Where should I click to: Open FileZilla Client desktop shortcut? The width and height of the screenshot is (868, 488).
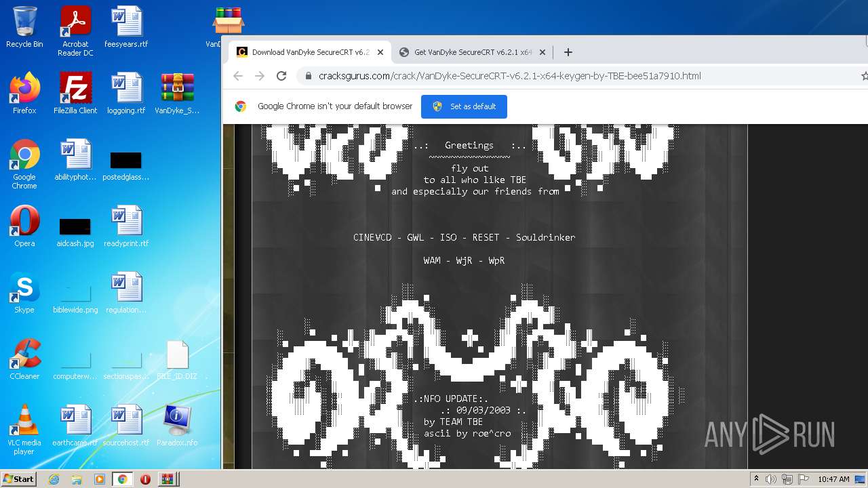click(75, 94)
